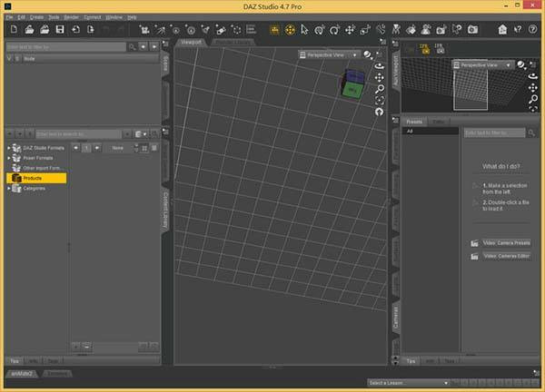The width and height of the screenshot is (545, 392).
Task: Click the Save Scene floppy disk icon
Action: click(x=59, y=30)
